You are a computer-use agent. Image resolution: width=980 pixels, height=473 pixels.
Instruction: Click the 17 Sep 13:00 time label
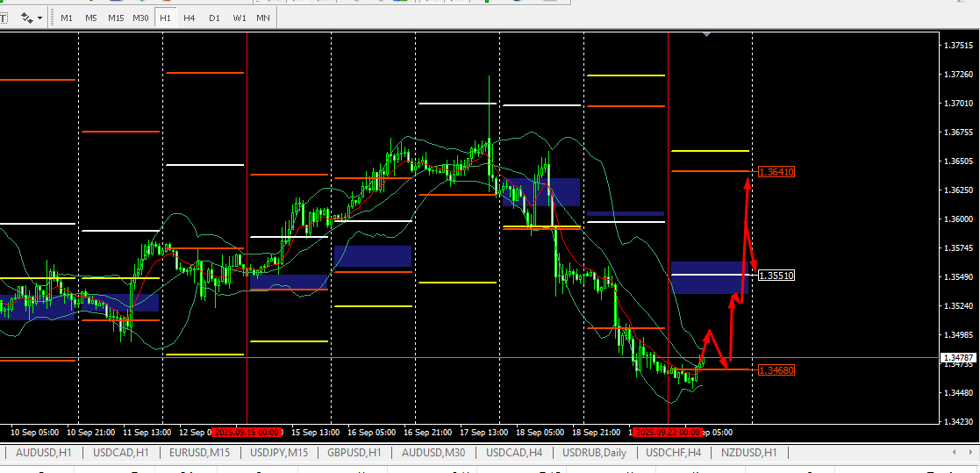click(x=483, y=433)
